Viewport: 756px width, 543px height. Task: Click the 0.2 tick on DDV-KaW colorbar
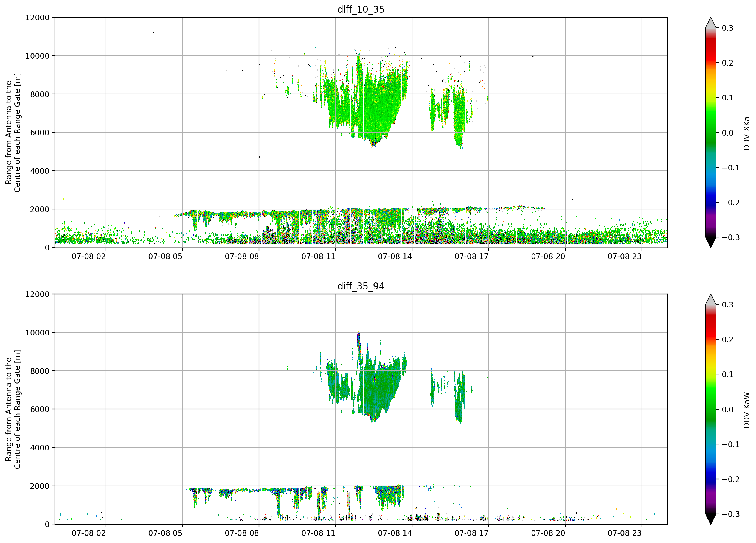click(727, 340)
